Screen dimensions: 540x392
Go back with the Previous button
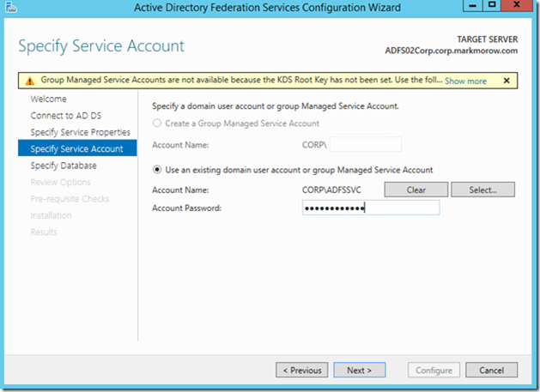(301, 370)
